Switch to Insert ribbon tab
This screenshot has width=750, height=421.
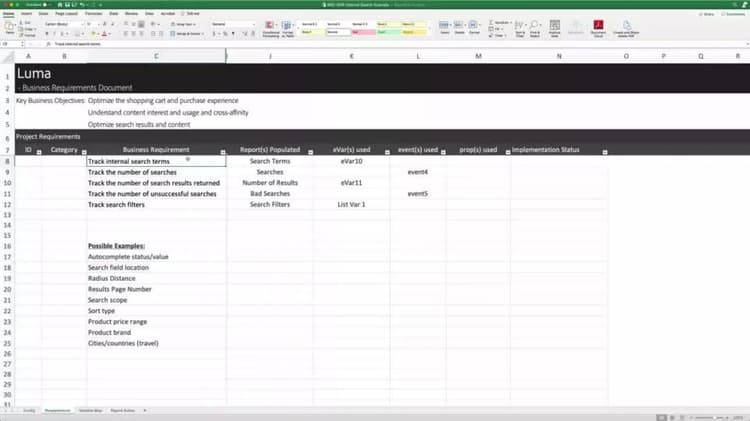coord(26,14)
